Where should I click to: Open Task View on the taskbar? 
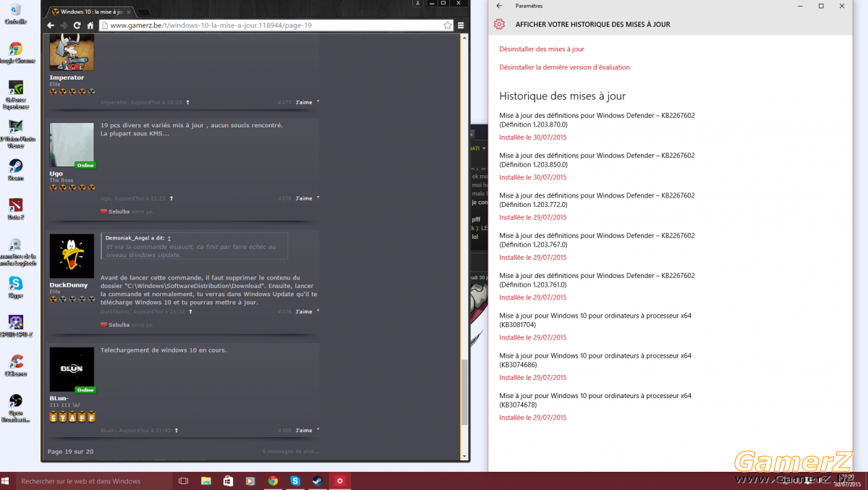(183, 481)
